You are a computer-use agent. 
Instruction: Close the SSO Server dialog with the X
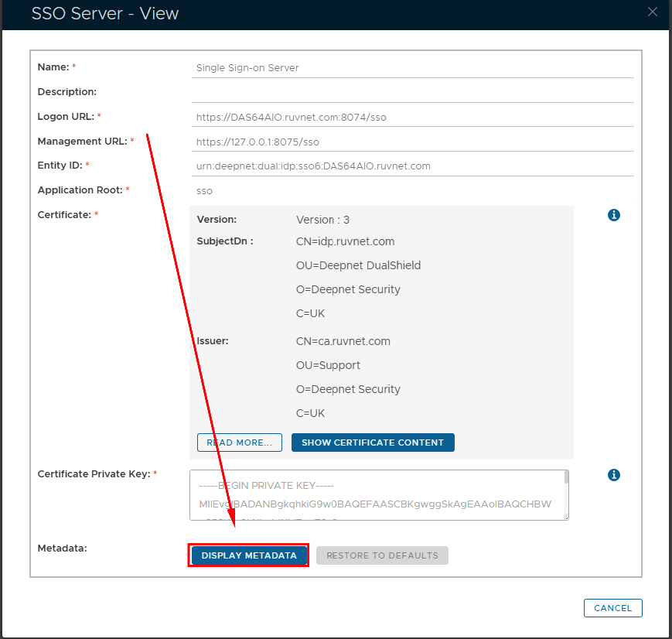(653, 12)
